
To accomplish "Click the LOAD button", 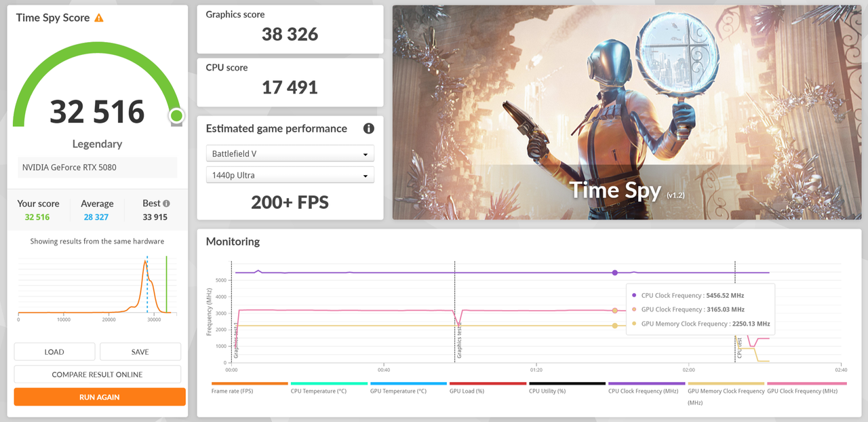I will pyautogui.click(x=54, y=352).
